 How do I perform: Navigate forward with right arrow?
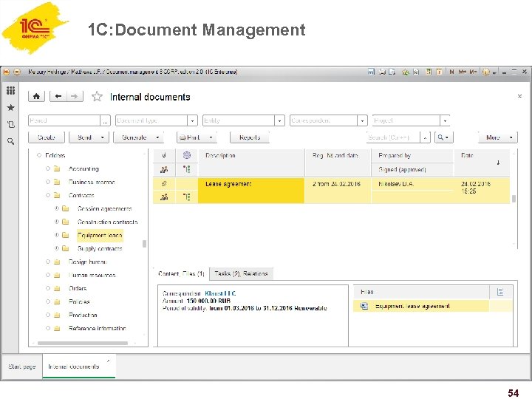(75, 96)
